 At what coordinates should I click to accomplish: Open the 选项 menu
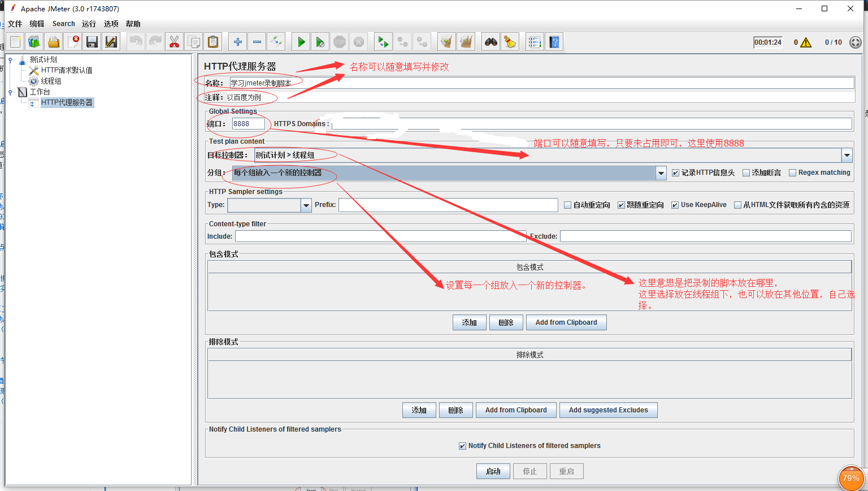coord(111,24)
